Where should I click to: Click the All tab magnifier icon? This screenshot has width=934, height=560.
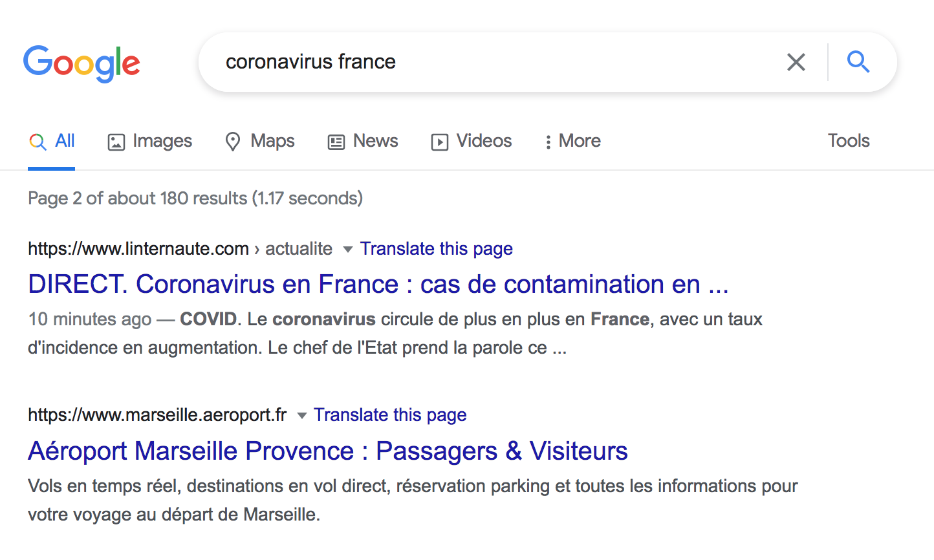pos(38,142)
